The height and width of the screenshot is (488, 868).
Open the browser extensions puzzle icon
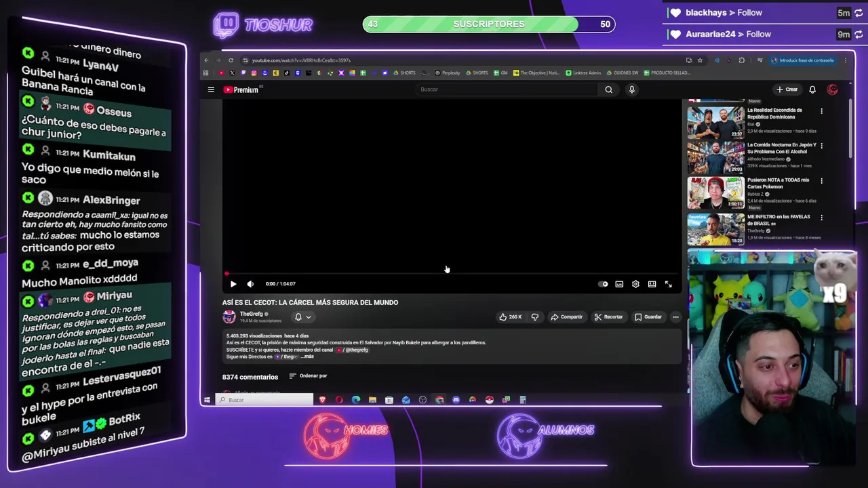[x=741, y=60]
